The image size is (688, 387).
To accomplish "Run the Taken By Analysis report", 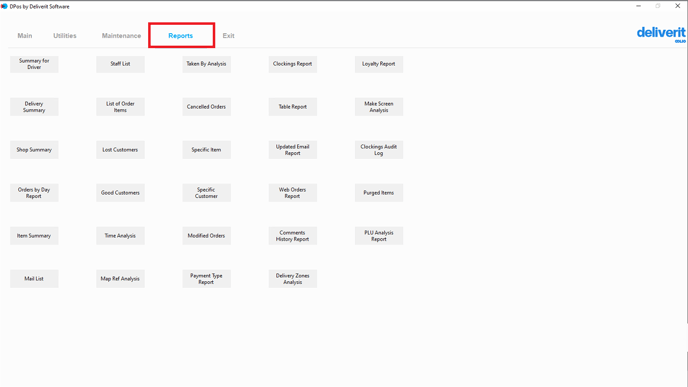I will click(x=206, y=64).
